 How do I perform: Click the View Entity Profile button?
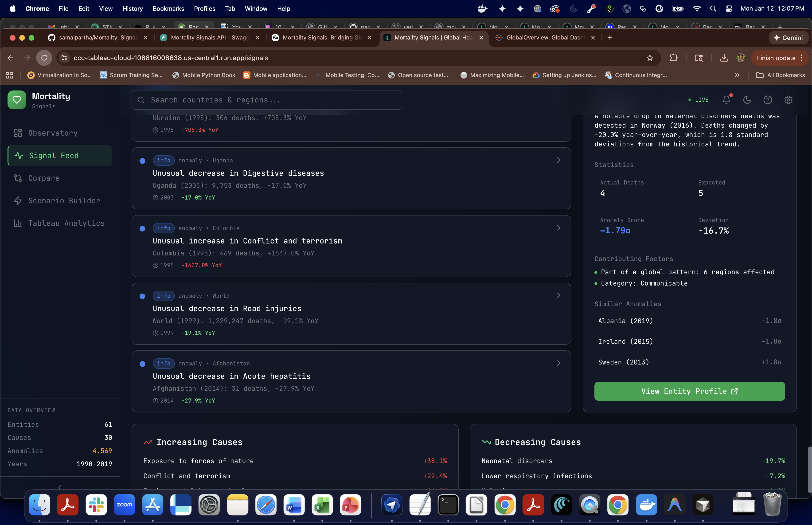coord(689,391)
